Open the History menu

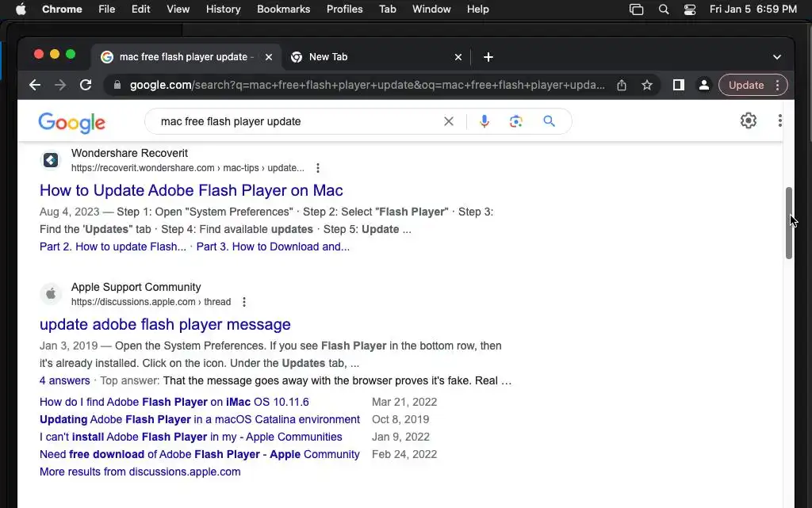(x=223, y=10)
